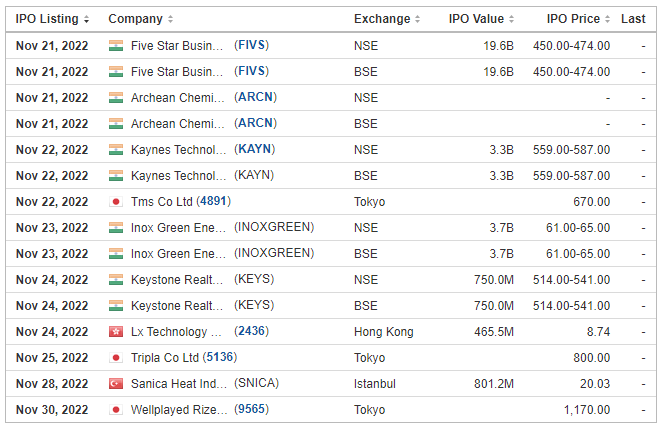Click India flag in Archean Chemi BSE row

tap(116, 124)
